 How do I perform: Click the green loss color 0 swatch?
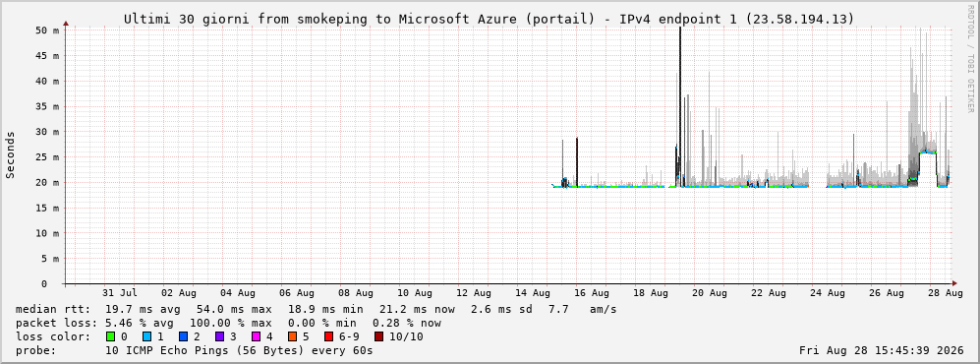(111, 337)
